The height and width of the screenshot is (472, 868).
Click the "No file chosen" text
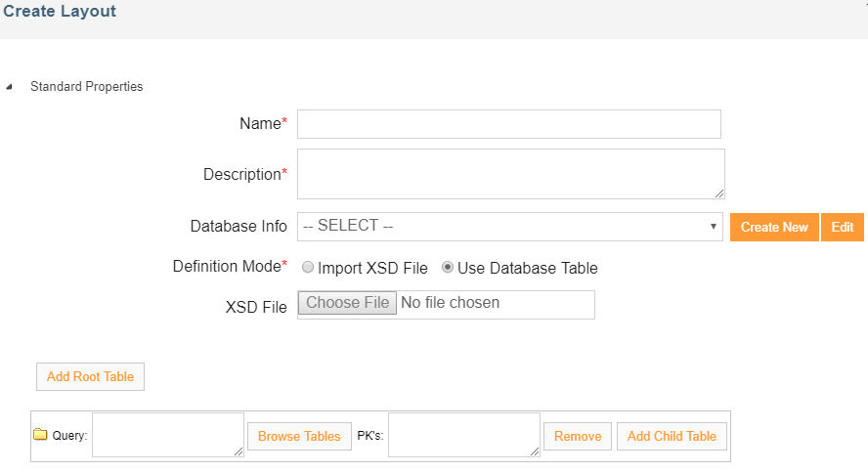450,303
